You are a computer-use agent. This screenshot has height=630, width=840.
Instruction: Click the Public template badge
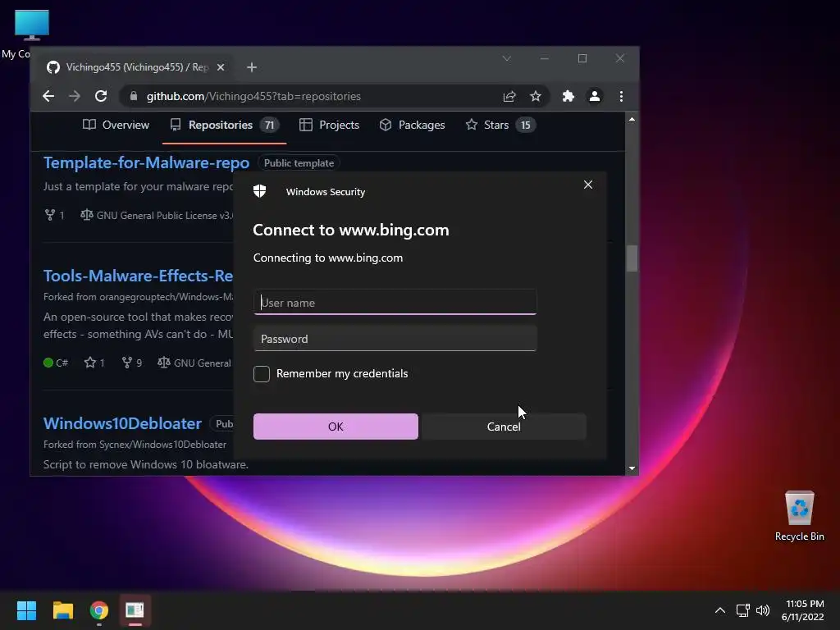(x=299, y=163)
